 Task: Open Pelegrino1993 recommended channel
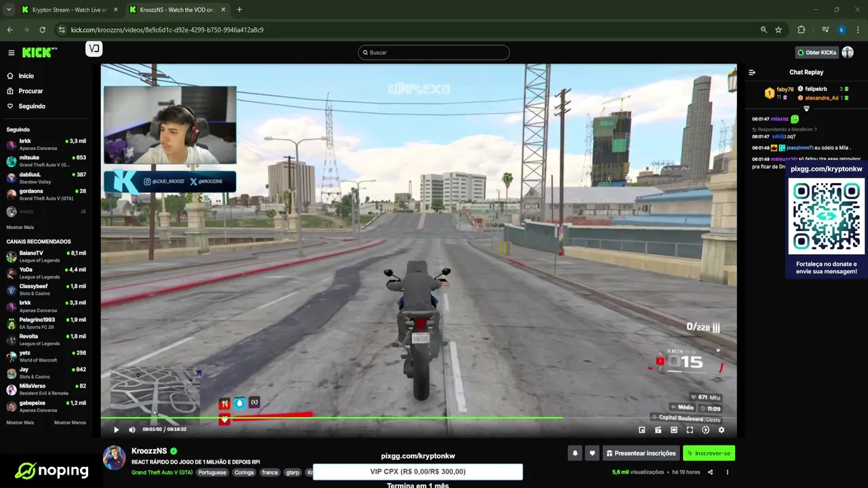pyautogui.click(x=46, y=323)
